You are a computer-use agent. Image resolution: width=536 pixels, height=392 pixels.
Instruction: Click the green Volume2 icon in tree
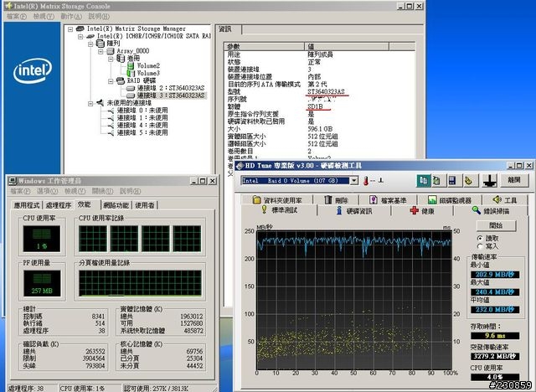(131, 65)
